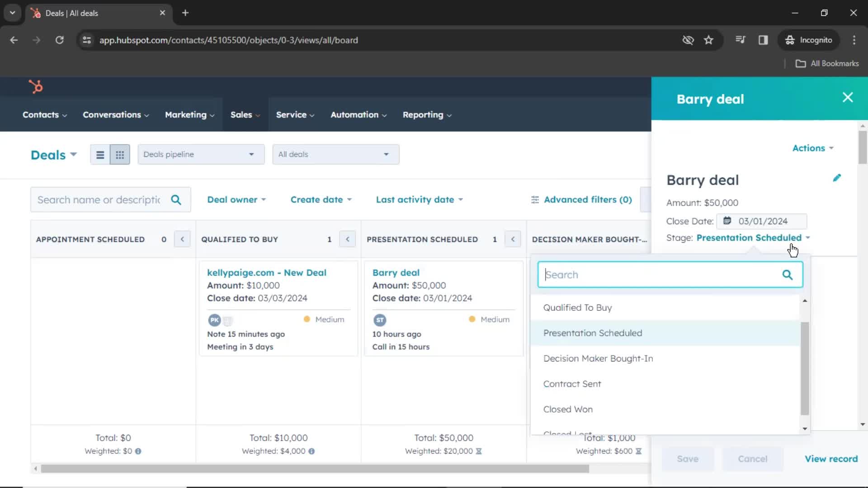Screen dimensions: 868x488
Task: Collapse Presentation Scheduled column arrow
Action: [x=513, y=239]
